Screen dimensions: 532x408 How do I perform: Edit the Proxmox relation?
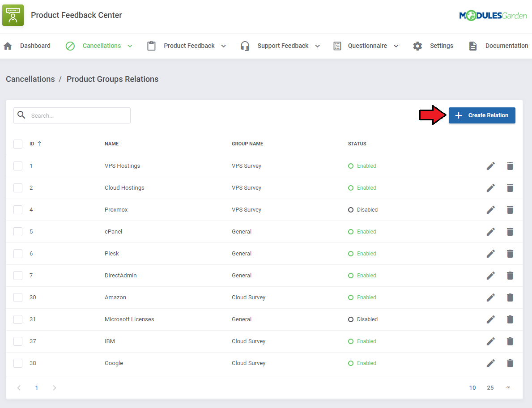[x=490, y=210]
